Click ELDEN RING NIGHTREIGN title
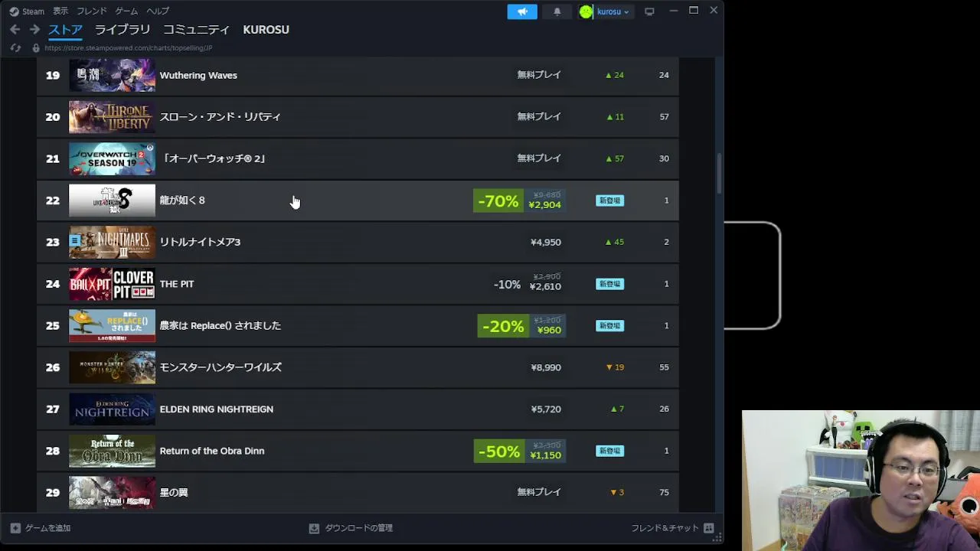Screen dimensions: 980x551 217,409
